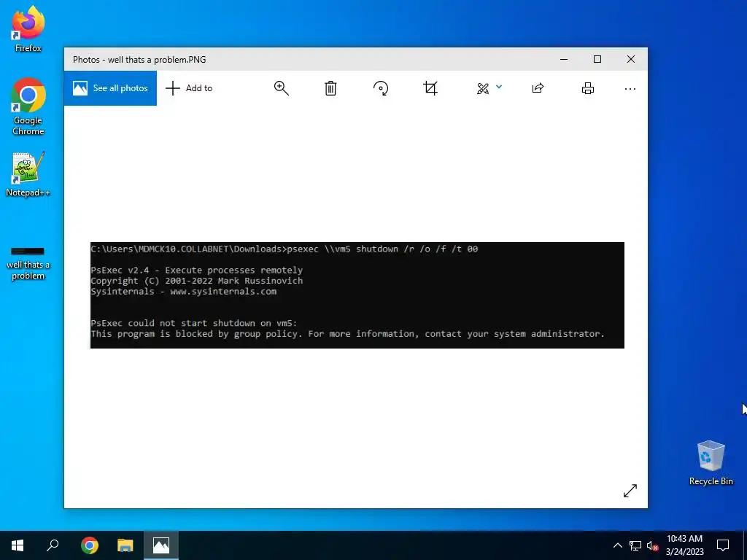This screenshot has height=560, width=747.
Task: Open the Windows Start menu
Action: 18,545
